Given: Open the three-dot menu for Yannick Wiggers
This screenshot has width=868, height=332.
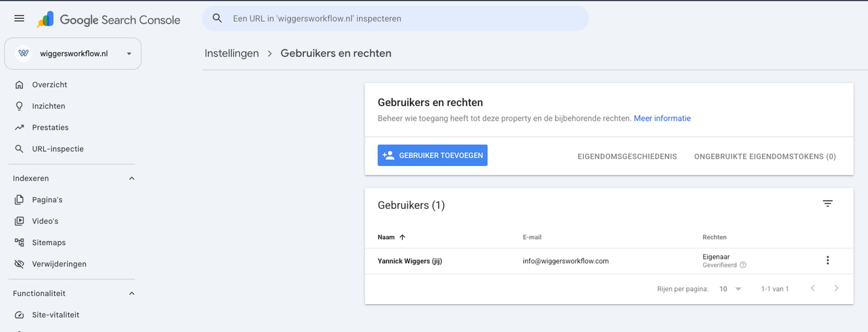Looking at the screenshot, I should click(x=828, y=261).
